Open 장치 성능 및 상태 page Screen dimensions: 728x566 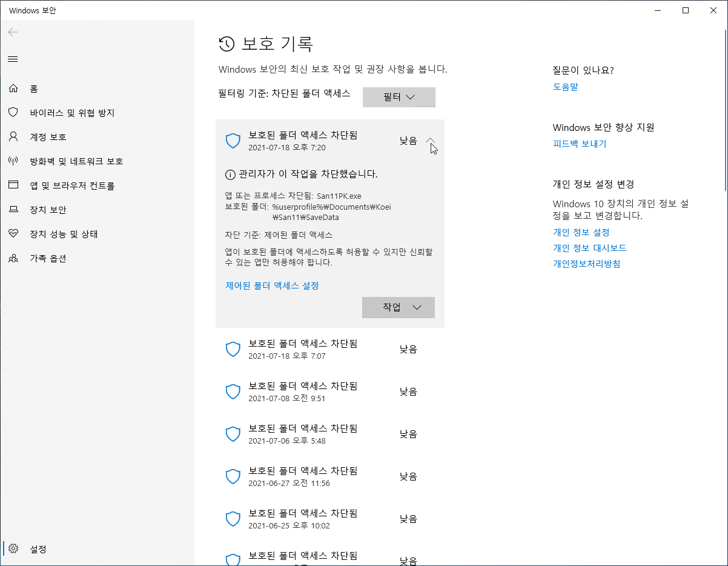[x=97, y=234]
